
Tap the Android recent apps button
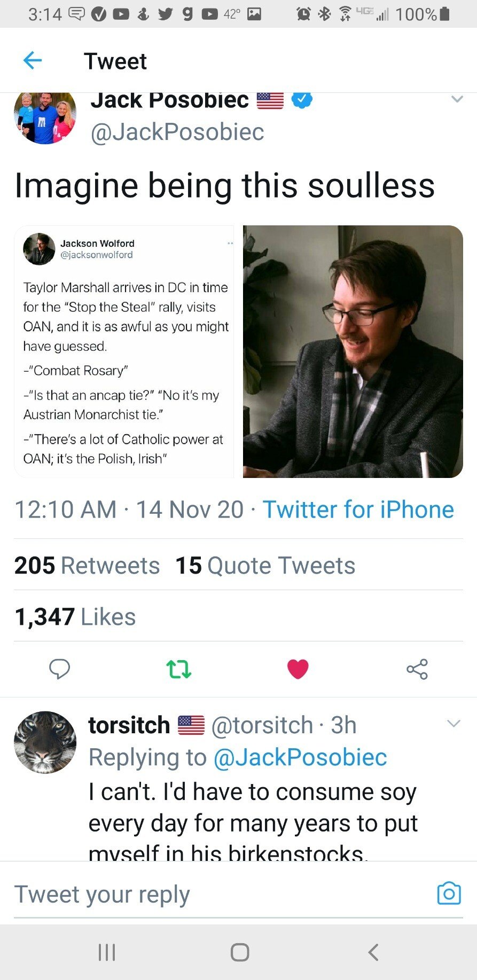coord(107,952)
